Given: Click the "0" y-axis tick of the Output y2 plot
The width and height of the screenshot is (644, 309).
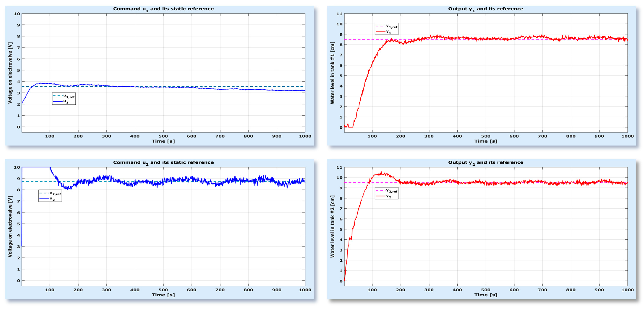Looking at the screenshot, I should click(x=341, y=281).
